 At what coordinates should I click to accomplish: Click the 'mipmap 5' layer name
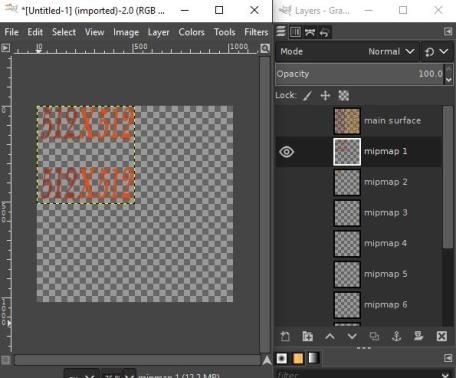tap(386, 274)
